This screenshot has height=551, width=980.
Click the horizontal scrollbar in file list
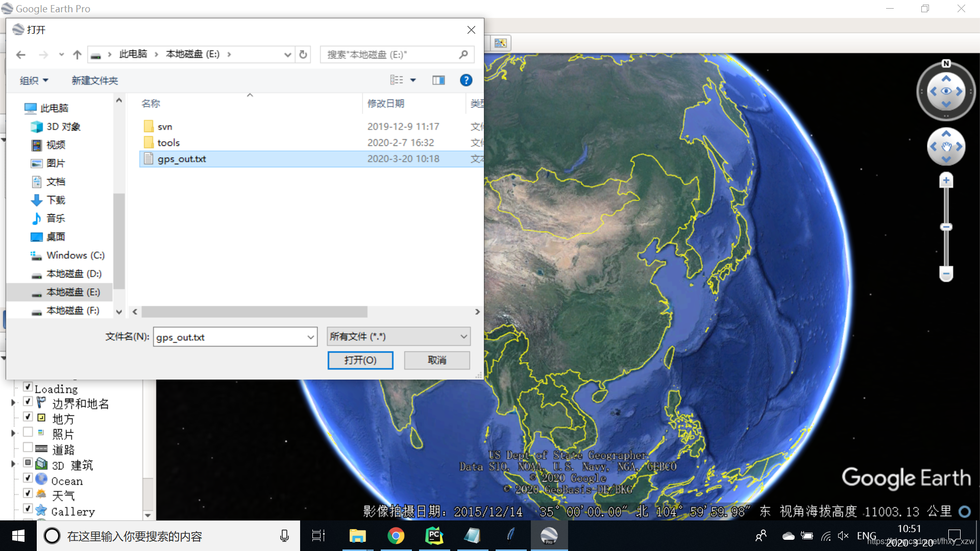click(254, 312)
